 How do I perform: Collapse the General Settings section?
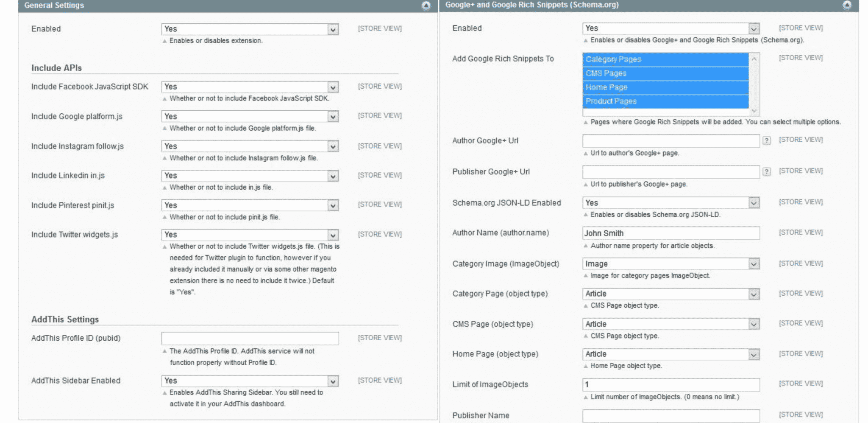click(426, 6)
